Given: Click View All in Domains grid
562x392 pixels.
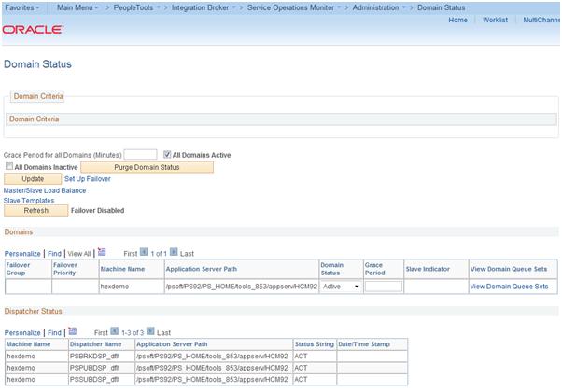Looking at the screenshot, I should 79,254.
